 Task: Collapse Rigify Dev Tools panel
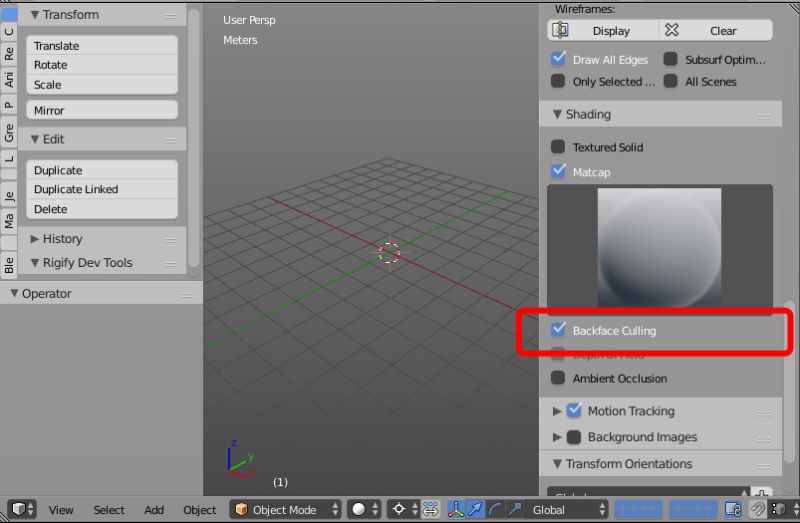[x=35, y=263]
